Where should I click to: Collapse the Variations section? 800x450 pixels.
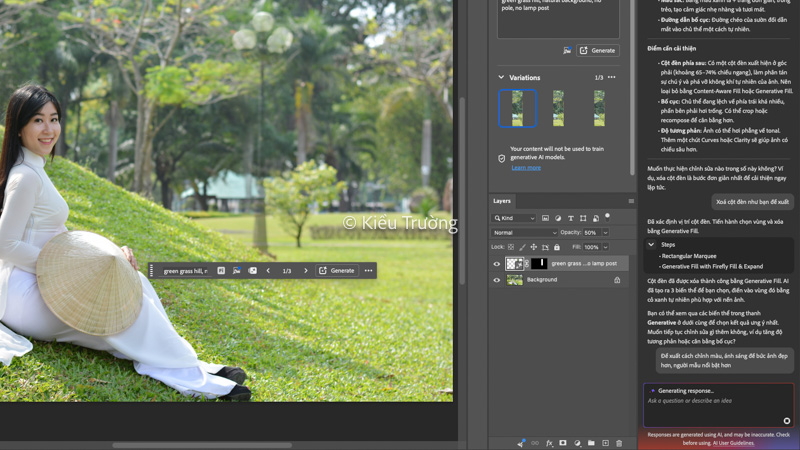click(501, 78)
